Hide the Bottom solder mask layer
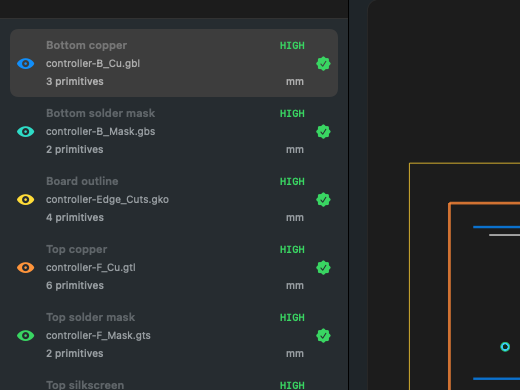 click(x=26, y=131)
